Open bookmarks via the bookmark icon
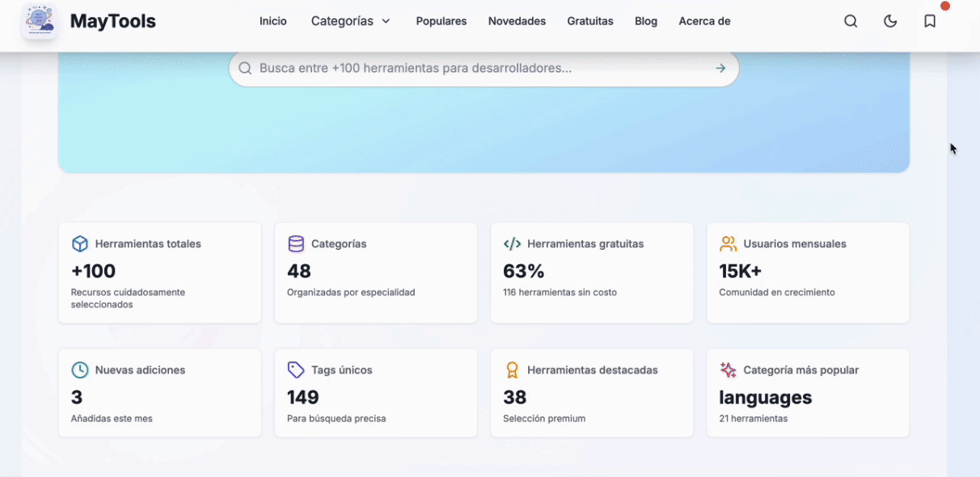This screenshot has width=980, height=477. [929, 21]
